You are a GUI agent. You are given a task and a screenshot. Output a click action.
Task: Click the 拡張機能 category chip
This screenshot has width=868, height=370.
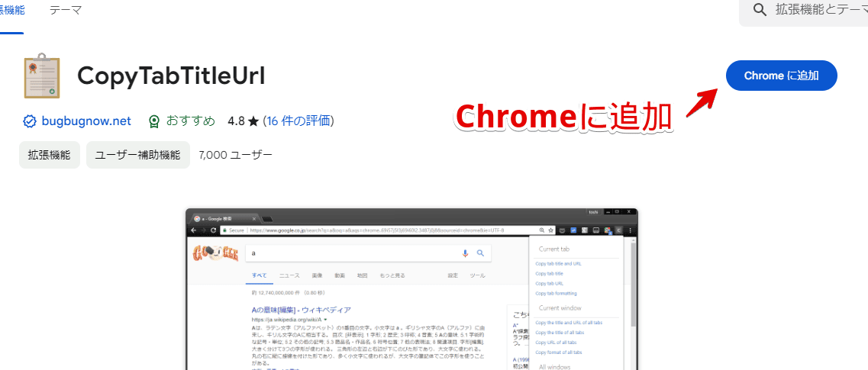(x=50, y=155)
